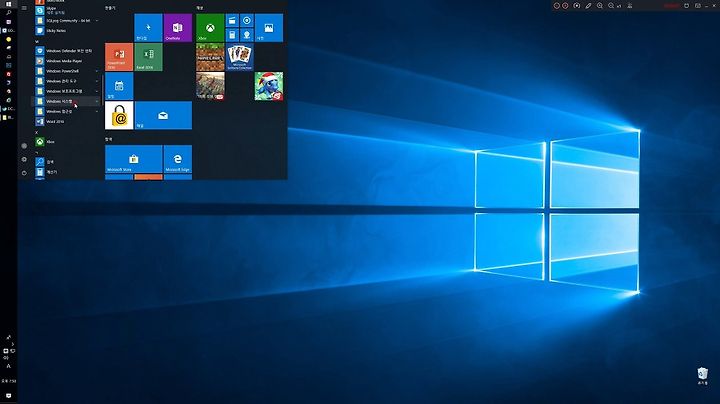This screenshot has height=404, width=720.
Task: Open the Recycle Bin on desktop
Action: 702,376
